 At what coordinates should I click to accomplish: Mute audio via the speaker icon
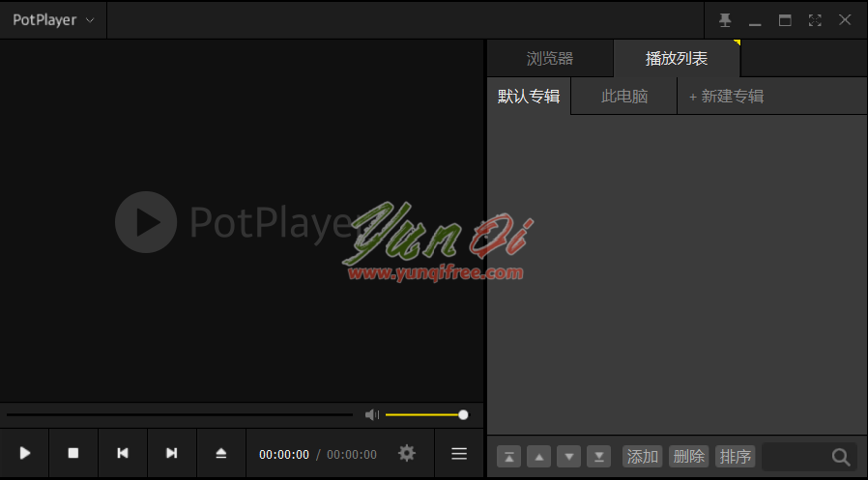(x=372, y=414)
